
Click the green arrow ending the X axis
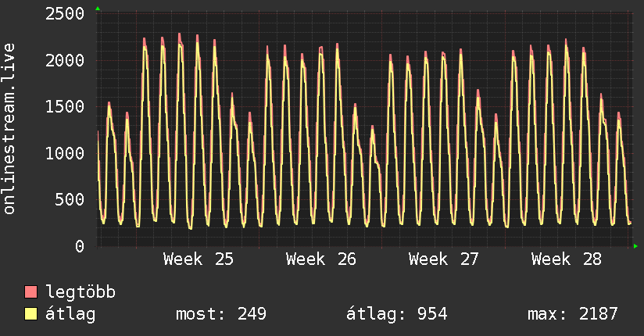(635, 246)
